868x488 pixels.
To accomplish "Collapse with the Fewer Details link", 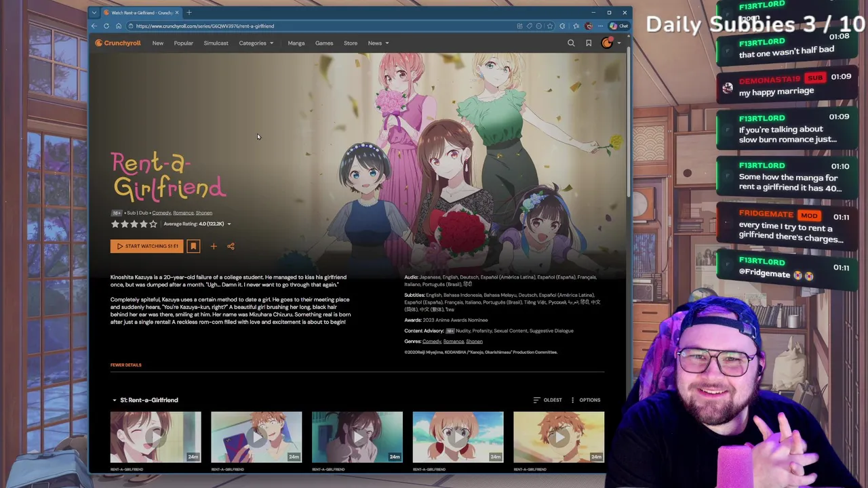I will (126, 365).
